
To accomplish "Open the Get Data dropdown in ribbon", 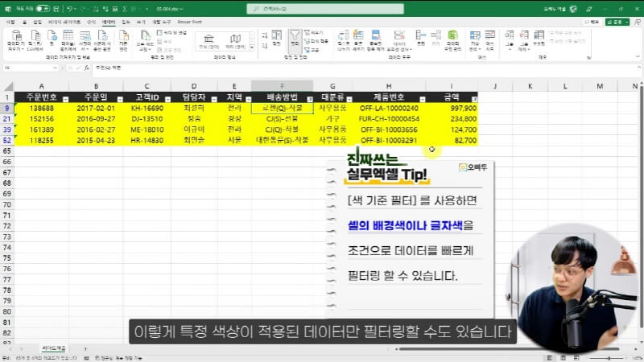I will pyautogui.click(x=16, y=40).
